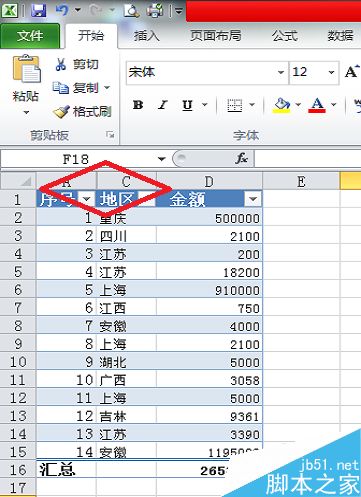Open the 数据 tab
The width and height of the screenshot is (361, 497).
[x=340, y=36]
